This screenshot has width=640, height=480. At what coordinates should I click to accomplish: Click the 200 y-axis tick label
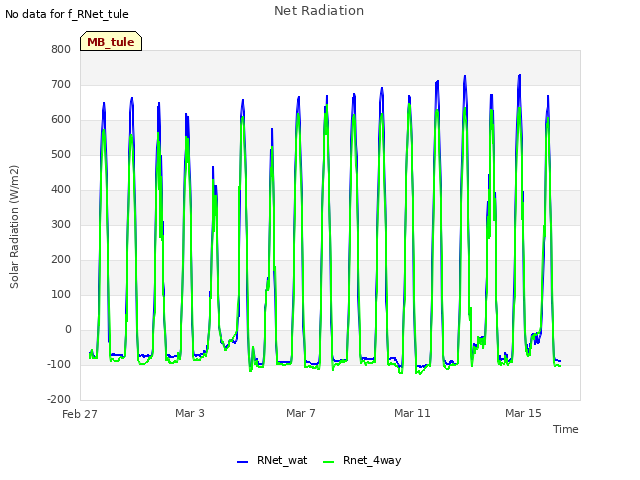[x=61, y=259]
